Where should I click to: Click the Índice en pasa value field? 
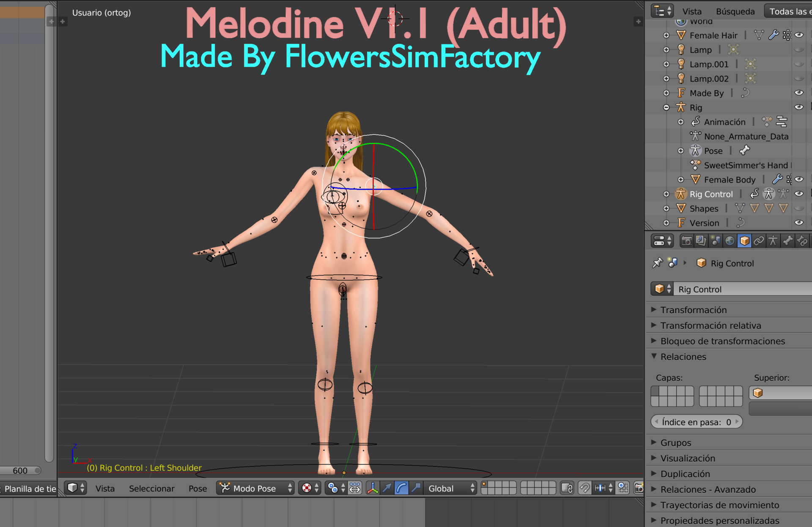(697, 422)
